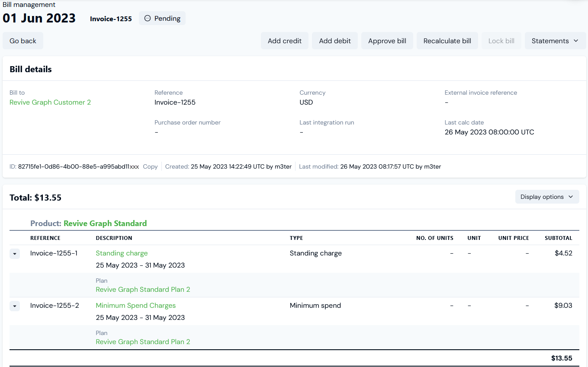This screenshot has height=367, width=588.
Task: Click Recalculate bill
Action: tap(447, 41)
